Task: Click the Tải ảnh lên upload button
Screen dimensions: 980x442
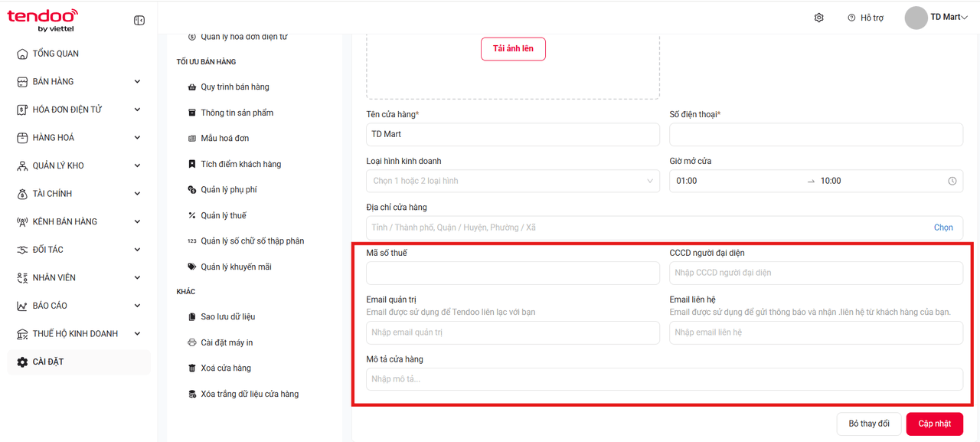Action: 513,49
